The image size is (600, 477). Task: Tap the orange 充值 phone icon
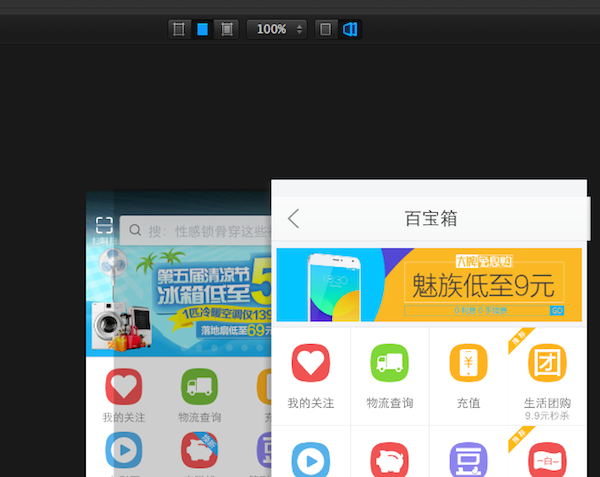pyautogui.click(x=468, y=363)
